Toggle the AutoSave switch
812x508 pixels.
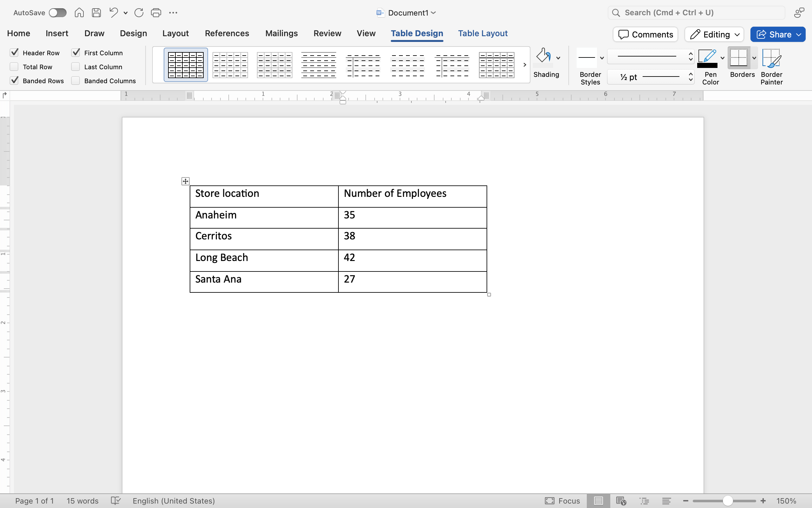coord(57,13)
